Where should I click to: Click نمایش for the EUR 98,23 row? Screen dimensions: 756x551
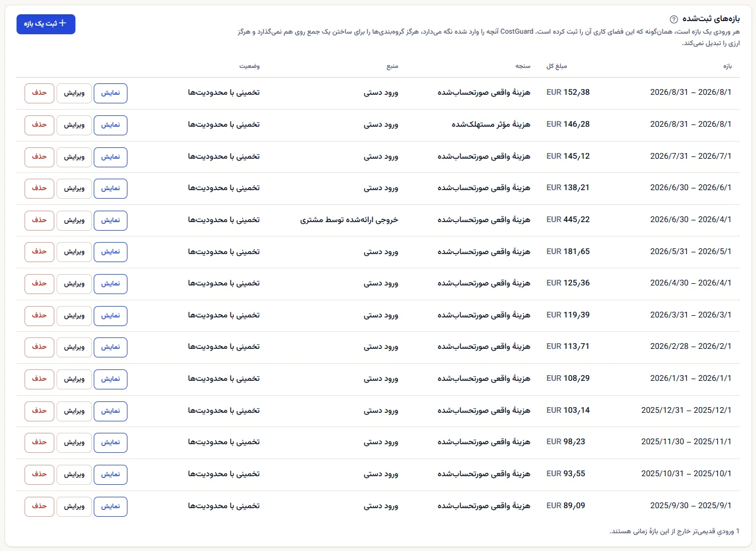pos(110,443)
